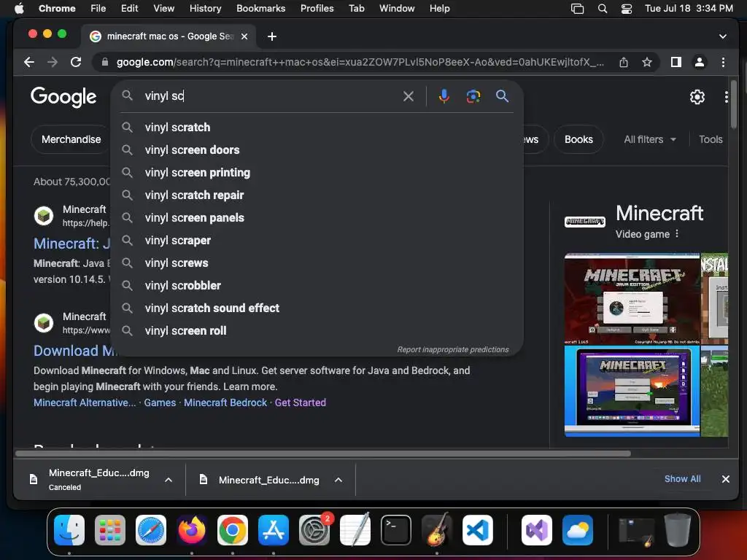Open Control Center in menu bar

pyautogui.click(x=627, y=9)
